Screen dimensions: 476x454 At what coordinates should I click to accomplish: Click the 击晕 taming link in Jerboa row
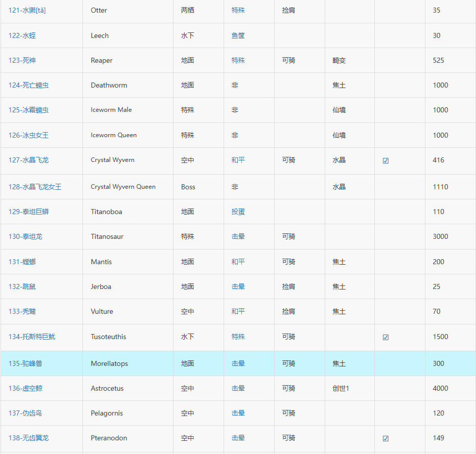coord(238,286)
